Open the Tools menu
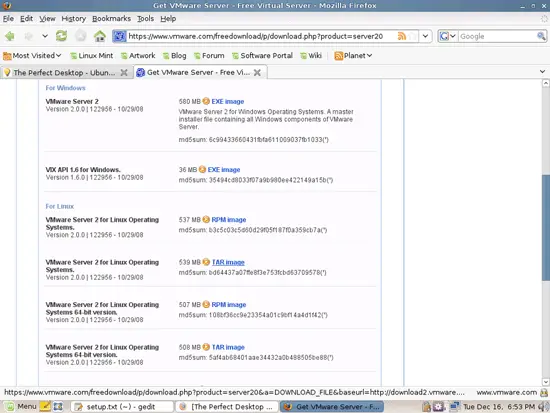Viewport: 550px width, 413px height. (145, 19)
